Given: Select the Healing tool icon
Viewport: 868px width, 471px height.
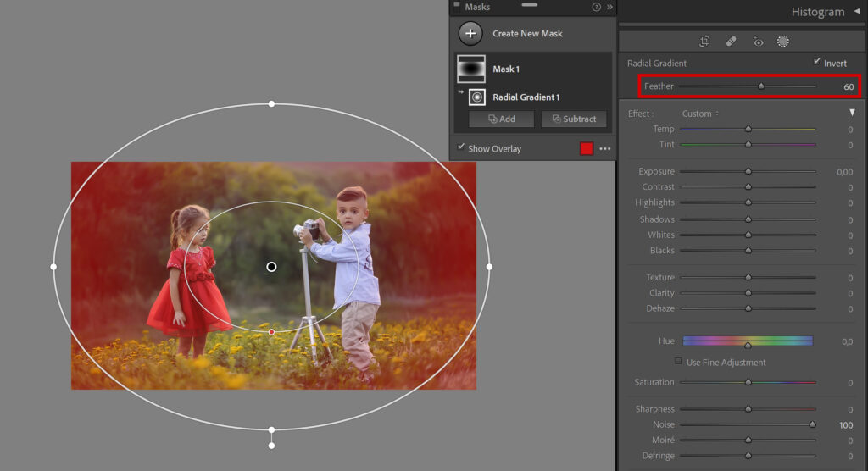Looking at the screenshot, I should pos(731,42).
